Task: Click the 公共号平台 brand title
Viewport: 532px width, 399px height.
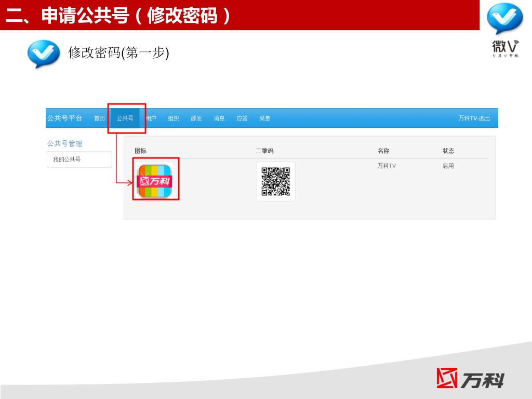Action: 64,118
